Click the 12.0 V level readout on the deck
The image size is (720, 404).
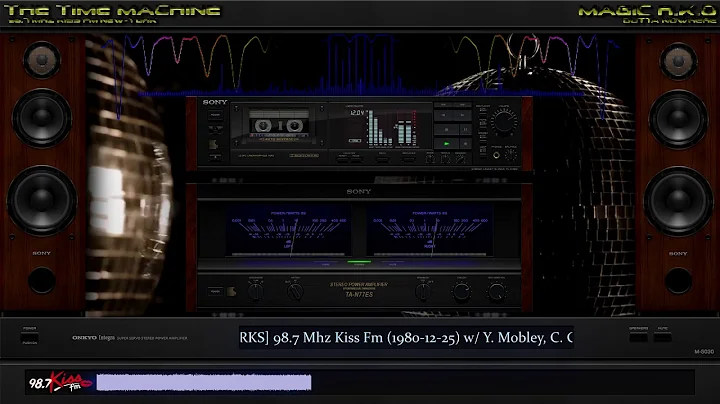coord(358,112)
